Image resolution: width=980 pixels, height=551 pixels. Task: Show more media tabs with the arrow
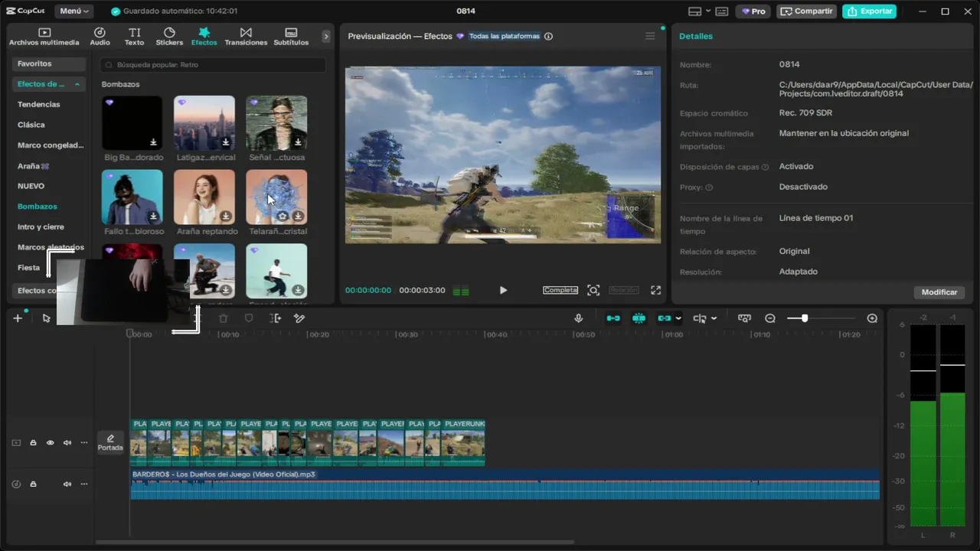pos(326,36)
